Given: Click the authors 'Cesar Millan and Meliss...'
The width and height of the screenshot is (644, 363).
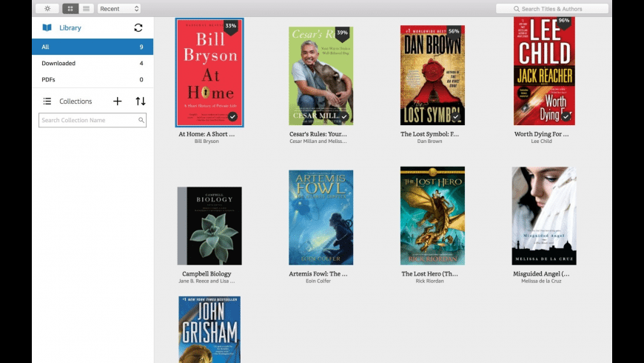Looking at the screenshot, I should pos(318,141).
